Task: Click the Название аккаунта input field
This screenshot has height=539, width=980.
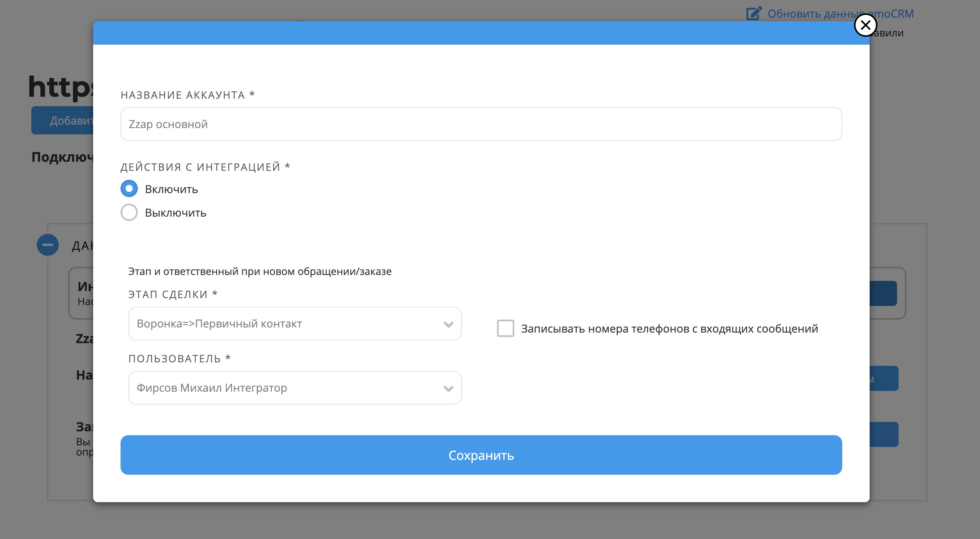Action: 481,124
